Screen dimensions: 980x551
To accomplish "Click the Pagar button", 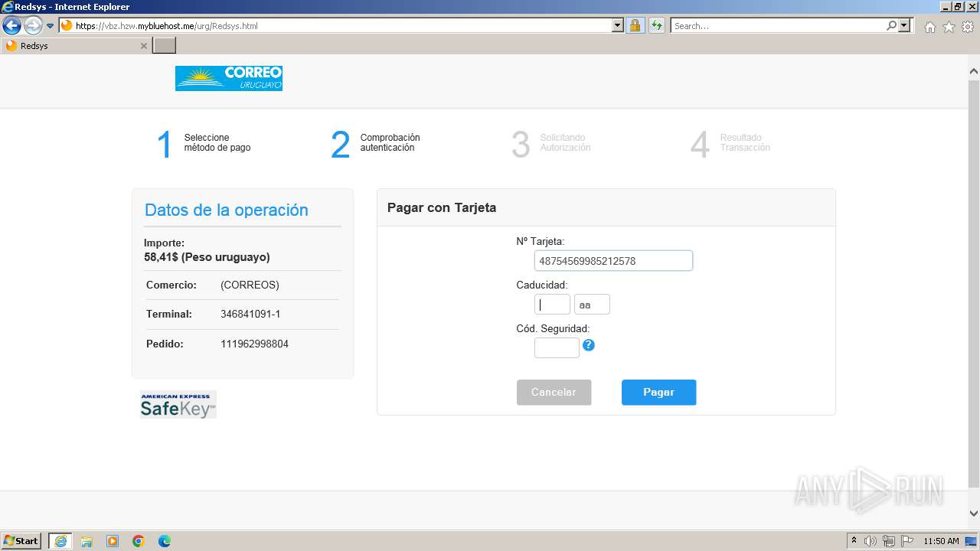I will coord(658,393).
